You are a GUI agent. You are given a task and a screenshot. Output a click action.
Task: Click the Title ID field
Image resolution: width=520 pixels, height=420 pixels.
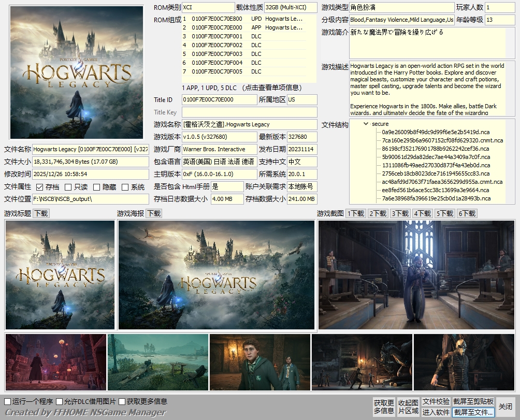click(x=220, y=99)
